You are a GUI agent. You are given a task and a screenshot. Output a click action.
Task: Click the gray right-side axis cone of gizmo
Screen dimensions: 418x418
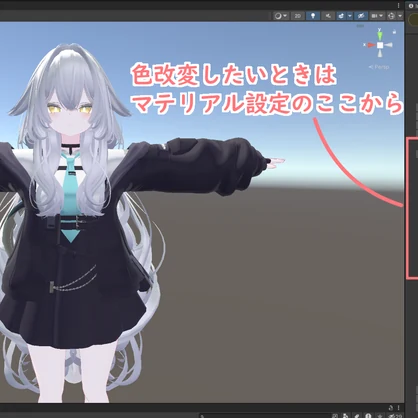(x=389, y=45)
